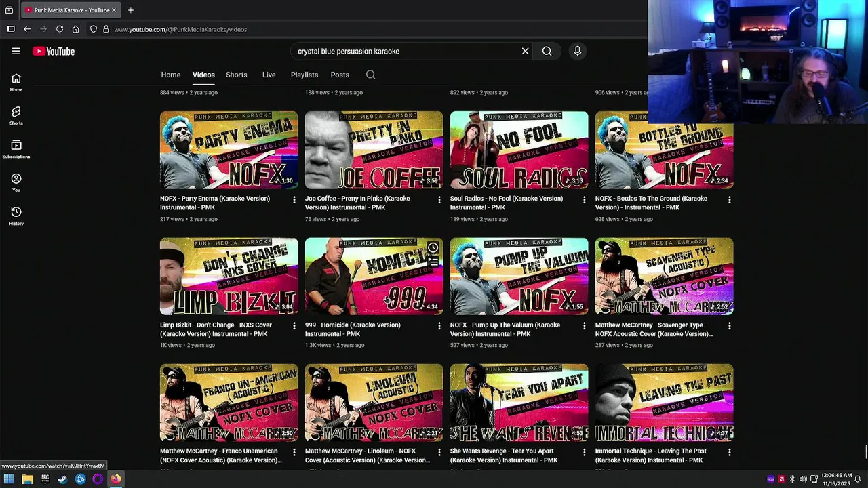Open options for Scavenger Type video
Screen dimensions: 868x488
pos(729,326)
